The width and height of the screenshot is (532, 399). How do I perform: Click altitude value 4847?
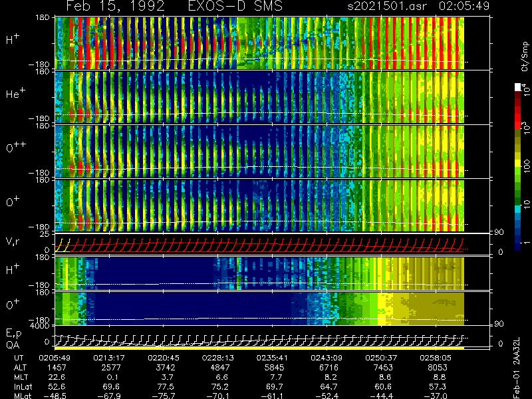coord(220,368)
